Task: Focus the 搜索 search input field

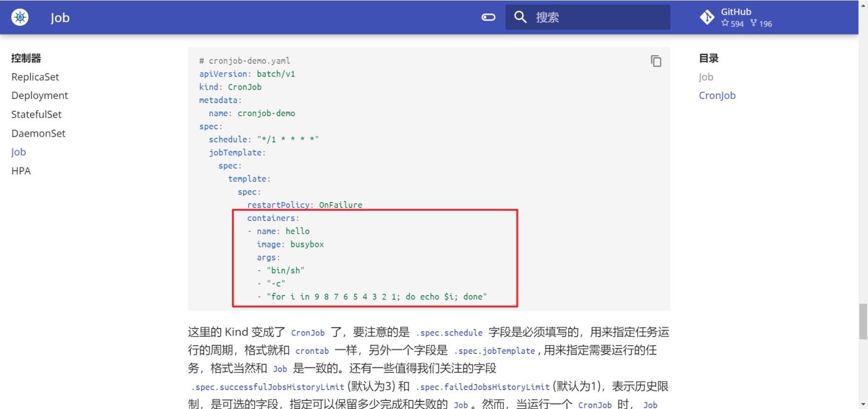Action: point(587,17)
